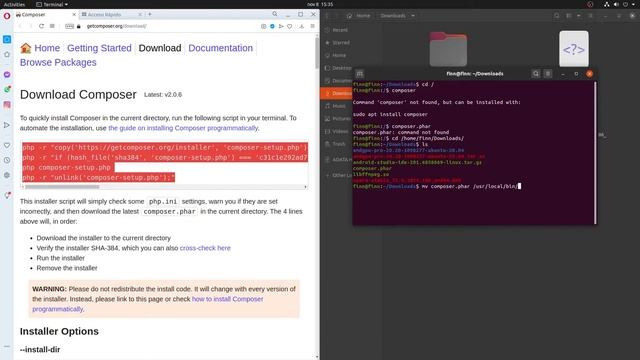Open the History clock in Opera sidebar

tap(7, 160)
